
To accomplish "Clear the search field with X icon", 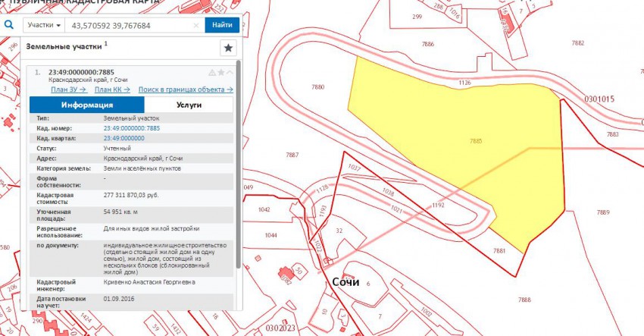I will tap(196, 25).
